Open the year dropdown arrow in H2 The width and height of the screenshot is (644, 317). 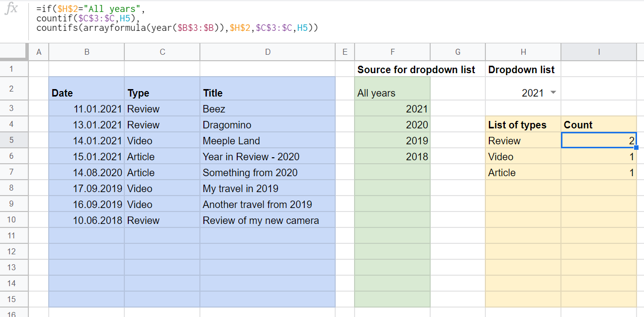pyautogui.click(x=553, y=93)
